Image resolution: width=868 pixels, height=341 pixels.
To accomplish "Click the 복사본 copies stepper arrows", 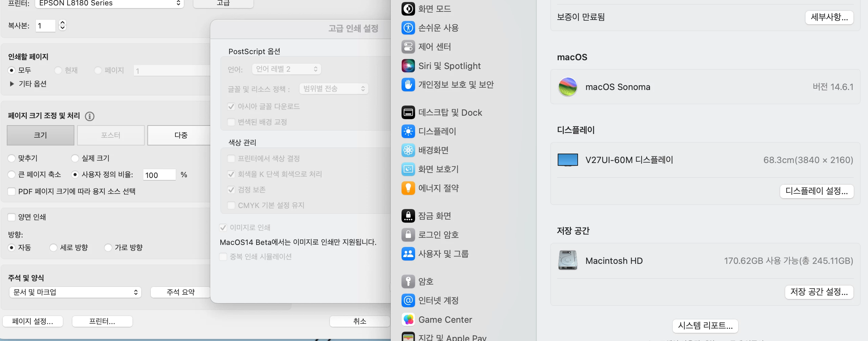I will tap(63, 25).
